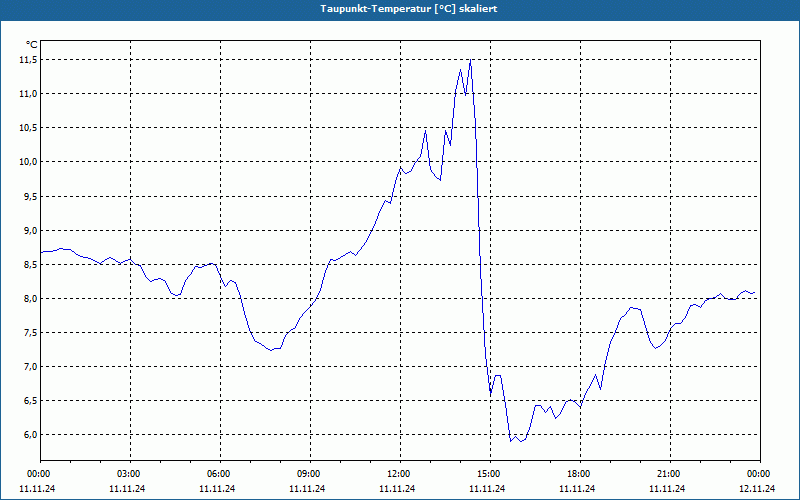The image size is (800, 500).
Task: Click the '00:00' label above date 11.11.24
Action: (38, 474)
